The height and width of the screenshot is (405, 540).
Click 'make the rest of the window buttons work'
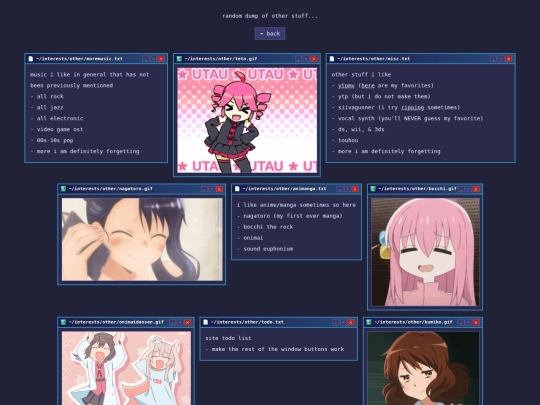click(275, 349)
